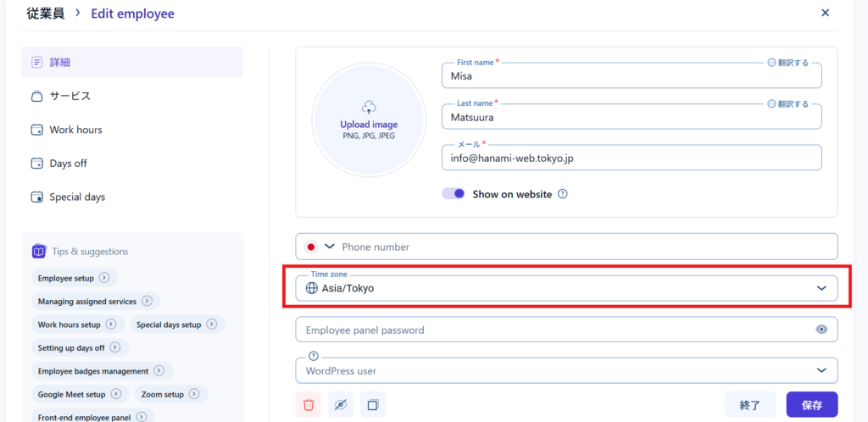Screen dimensions: 868x422
Task: Click the red trash delete icon
Action: 309,405
